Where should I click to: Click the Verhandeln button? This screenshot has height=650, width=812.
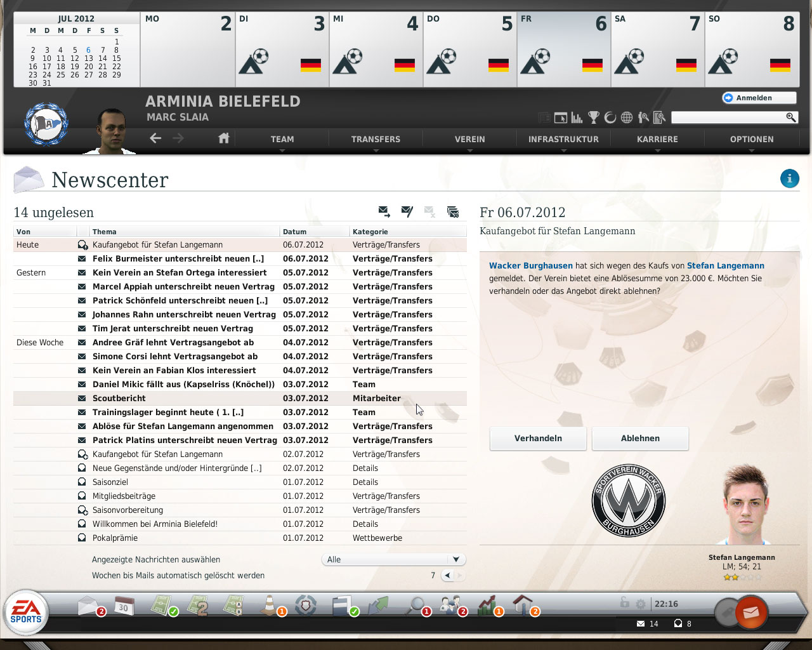[538, 438]
